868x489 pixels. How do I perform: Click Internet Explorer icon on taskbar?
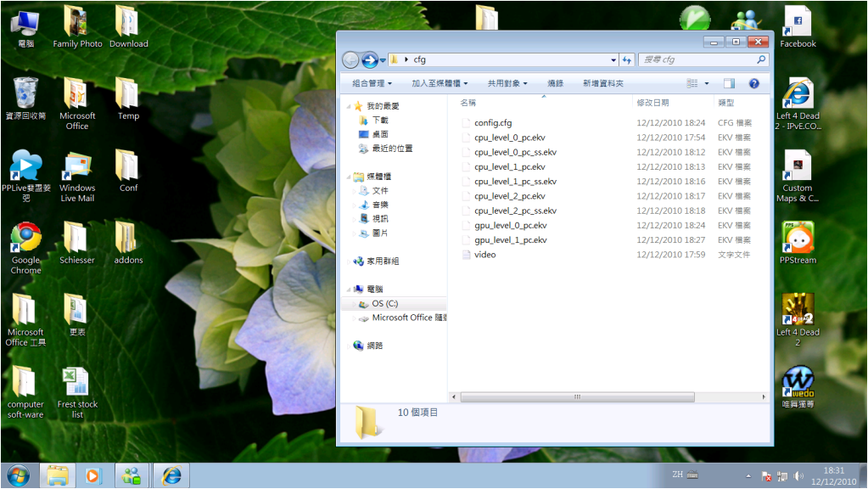(x=171, y=475)
